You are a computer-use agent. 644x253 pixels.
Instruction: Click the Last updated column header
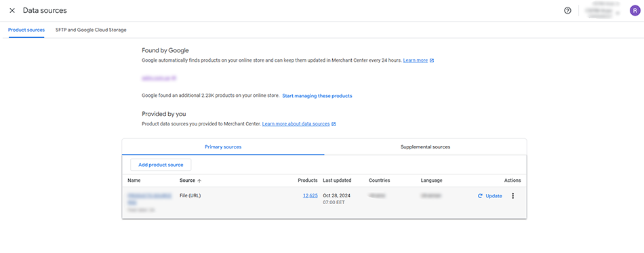coord(337,180)
